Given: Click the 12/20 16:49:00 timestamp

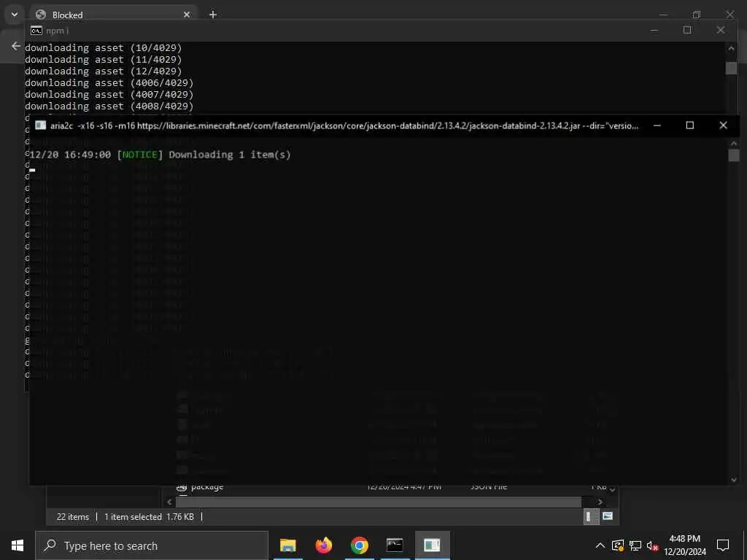Looking at the screenshot, I should [70, 155].
